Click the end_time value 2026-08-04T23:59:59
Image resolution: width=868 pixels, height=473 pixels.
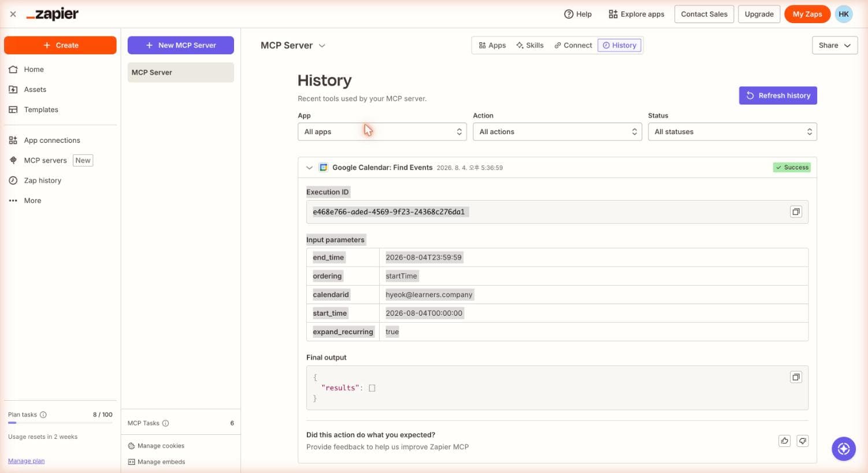[424, 257]
